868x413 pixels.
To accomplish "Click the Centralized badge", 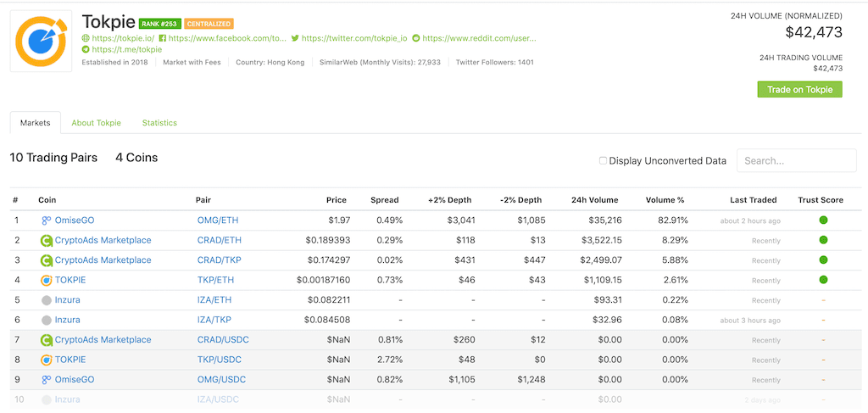I will point(209,24).
